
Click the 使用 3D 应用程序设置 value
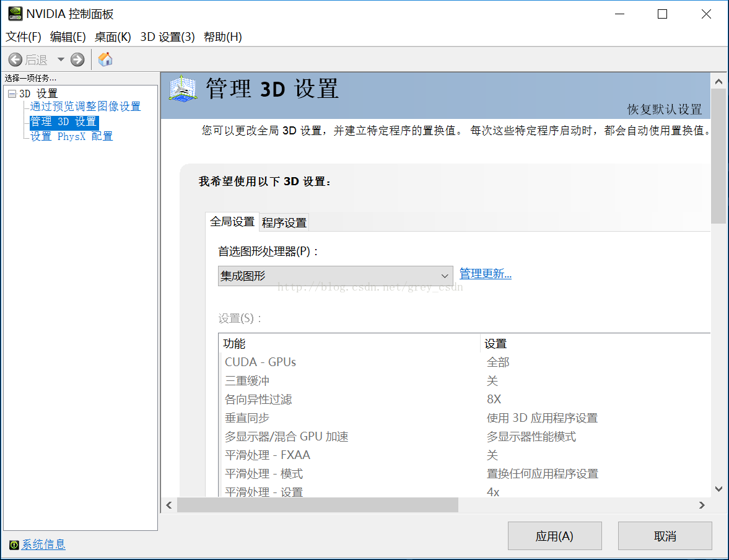(x=542, y=418)
